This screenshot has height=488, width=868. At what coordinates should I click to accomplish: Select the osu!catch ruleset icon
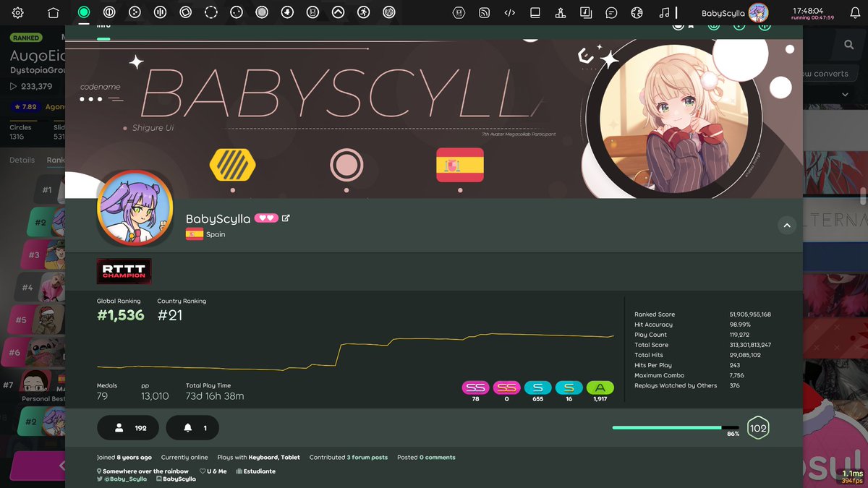135,12
